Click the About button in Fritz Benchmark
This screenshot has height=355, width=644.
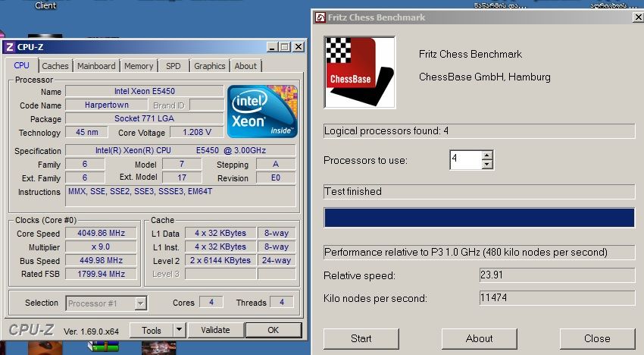479,338
